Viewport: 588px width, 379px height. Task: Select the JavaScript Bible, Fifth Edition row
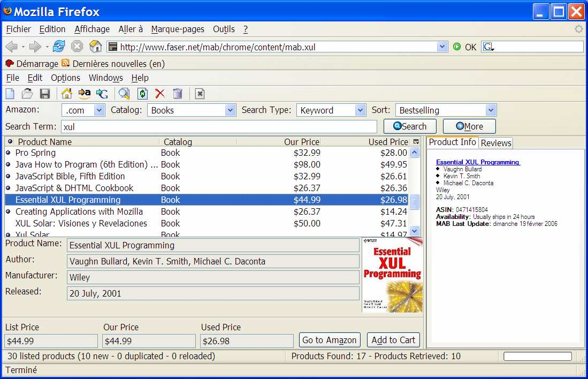70,176
